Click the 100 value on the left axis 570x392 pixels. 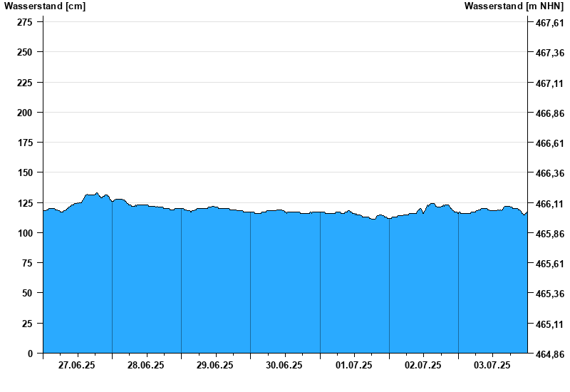(x=24, y=233)
